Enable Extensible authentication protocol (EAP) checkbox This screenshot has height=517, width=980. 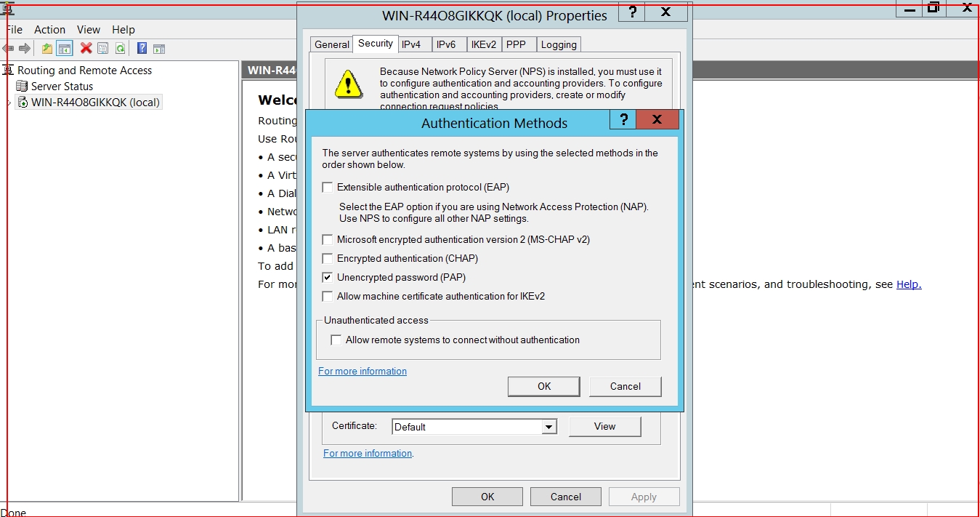coord(328,188)
